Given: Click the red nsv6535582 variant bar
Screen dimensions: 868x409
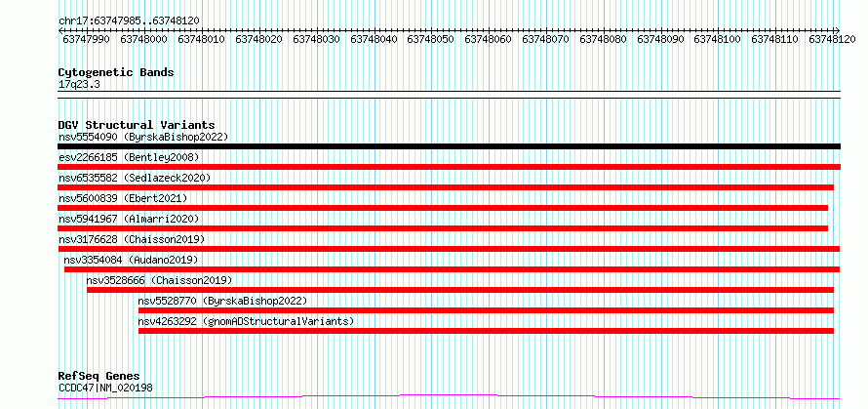Looking at the screenshot, I should (446, 187).
